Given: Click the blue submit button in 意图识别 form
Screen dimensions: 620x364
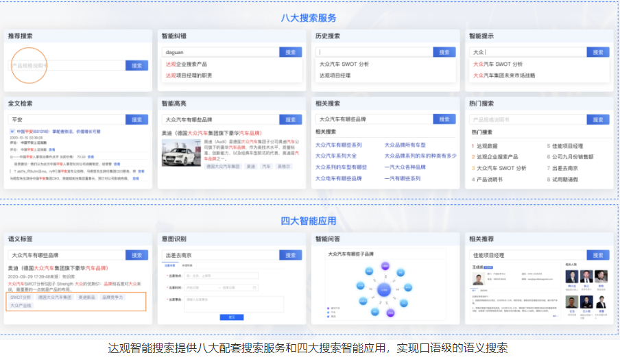Looking at the screenshot, I should (231, 317).
